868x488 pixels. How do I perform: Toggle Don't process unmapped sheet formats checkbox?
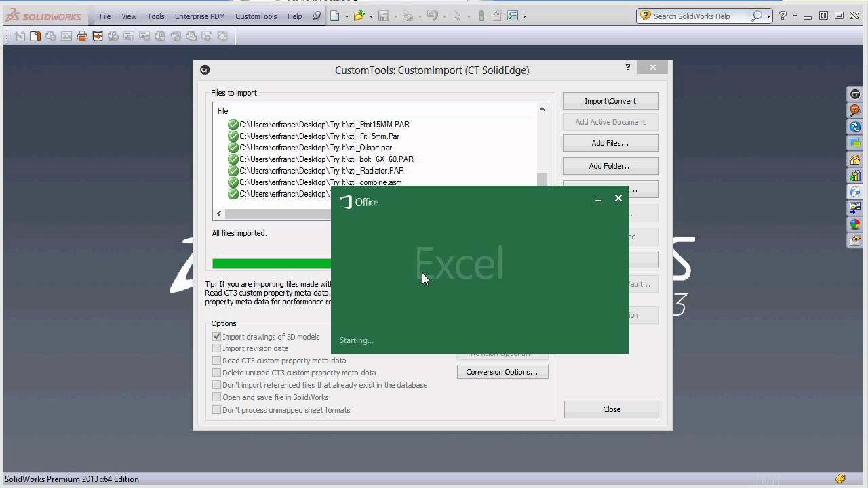click(x=217, y=409)
